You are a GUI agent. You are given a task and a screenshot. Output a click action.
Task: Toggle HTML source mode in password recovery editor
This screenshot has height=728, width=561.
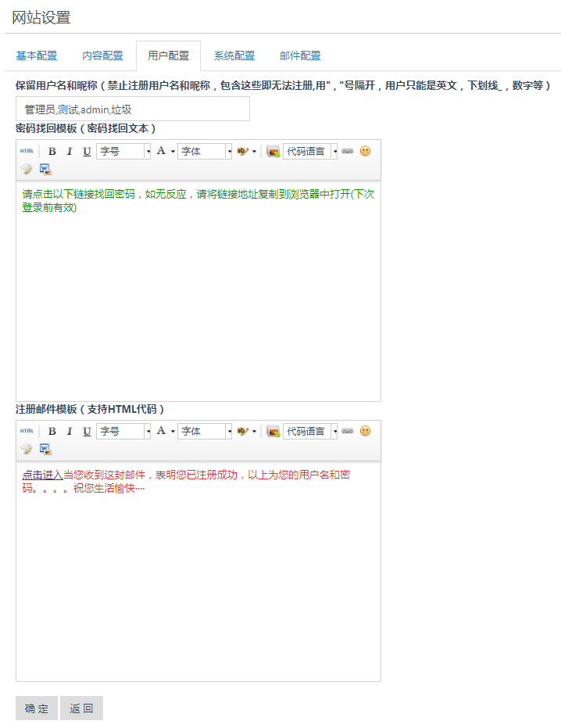pos(27,151)
